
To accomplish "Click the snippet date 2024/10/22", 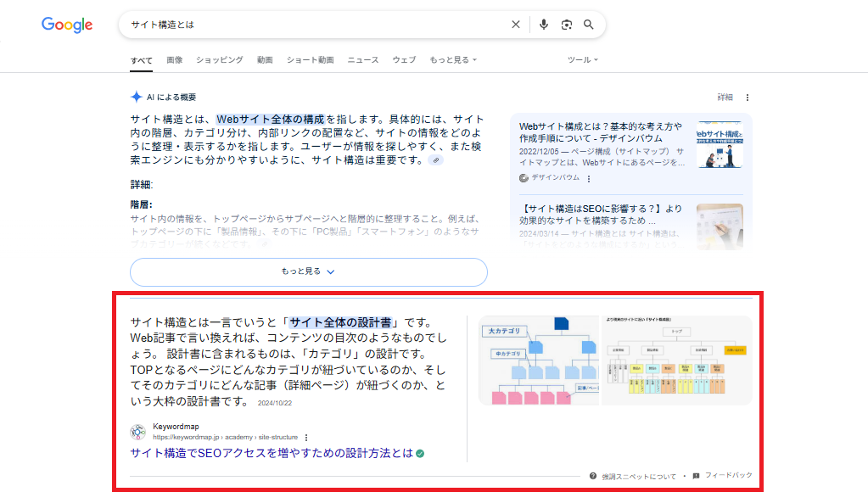I will pos(275,403).
